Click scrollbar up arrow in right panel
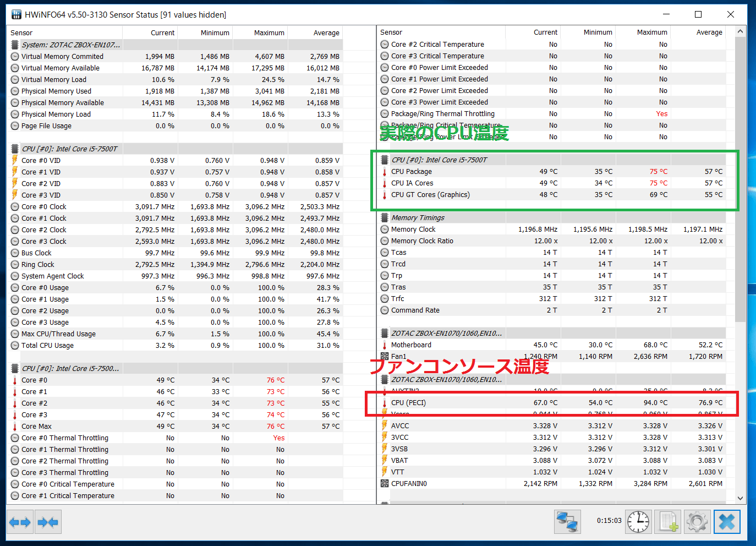Screen dimensions: 756x546 [740, 31]
